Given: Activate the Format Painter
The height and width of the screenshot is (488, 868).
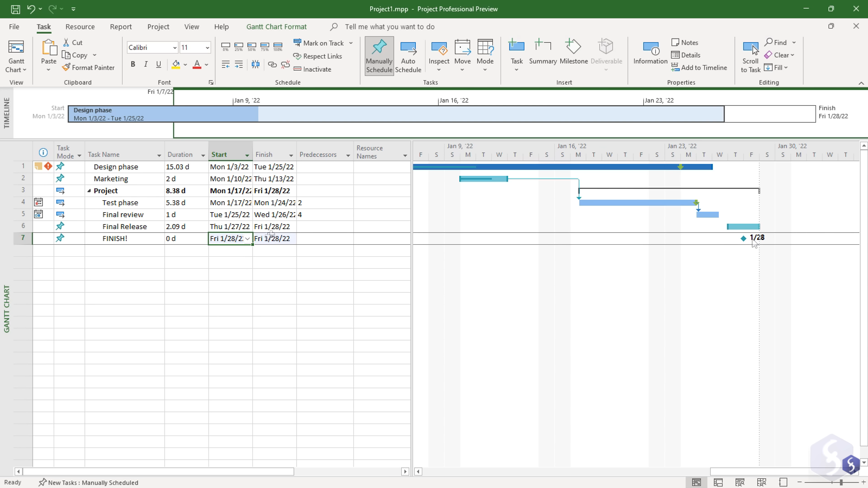Looking at the screenshot, I should click(x=88, y=67).
